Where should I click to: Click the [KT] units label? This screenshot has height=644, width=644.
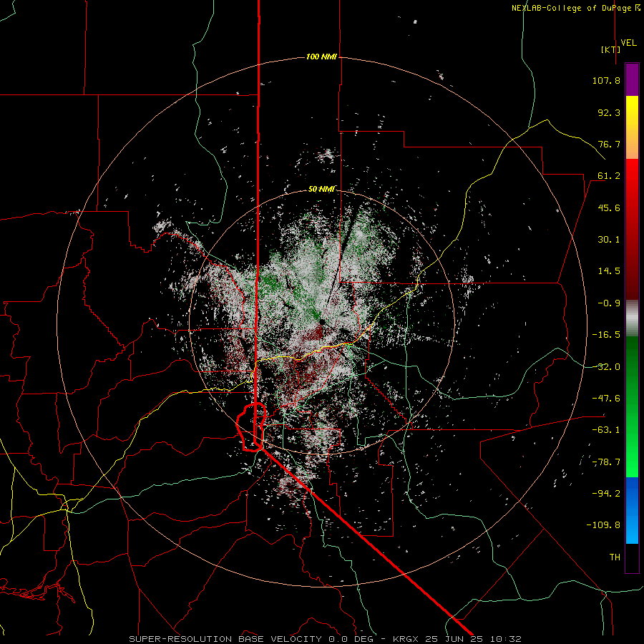[611, 49]
